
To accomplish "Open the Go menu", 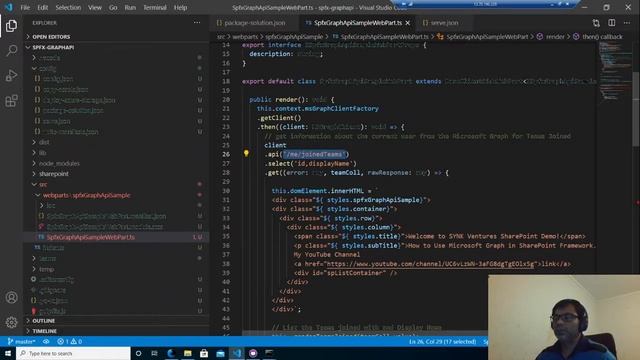I will click(113, 7).
